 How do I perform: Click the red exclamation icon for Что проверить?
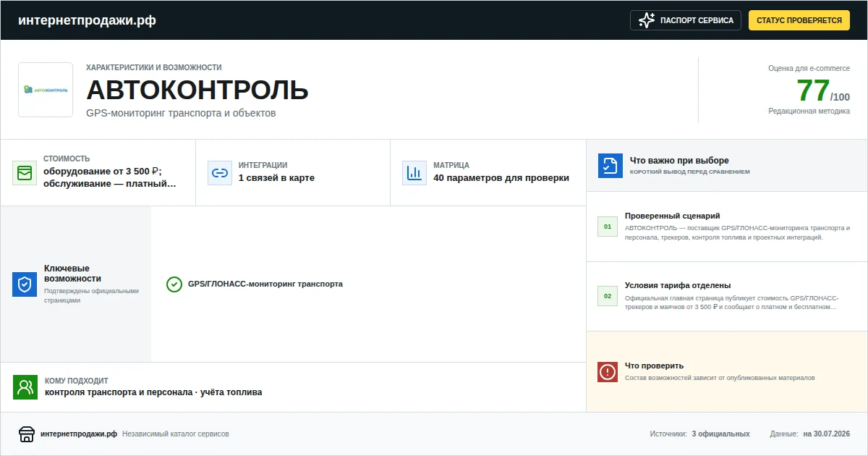coord(608,372)
